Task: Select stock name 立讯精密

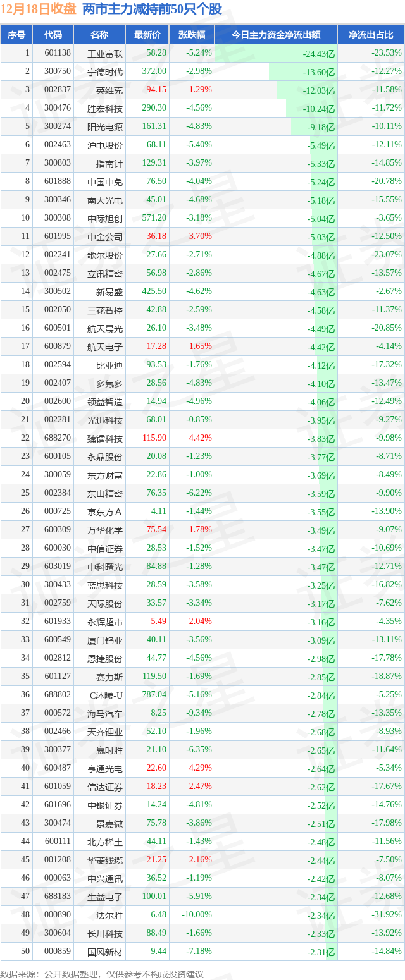Action: [x=105, y=273]
